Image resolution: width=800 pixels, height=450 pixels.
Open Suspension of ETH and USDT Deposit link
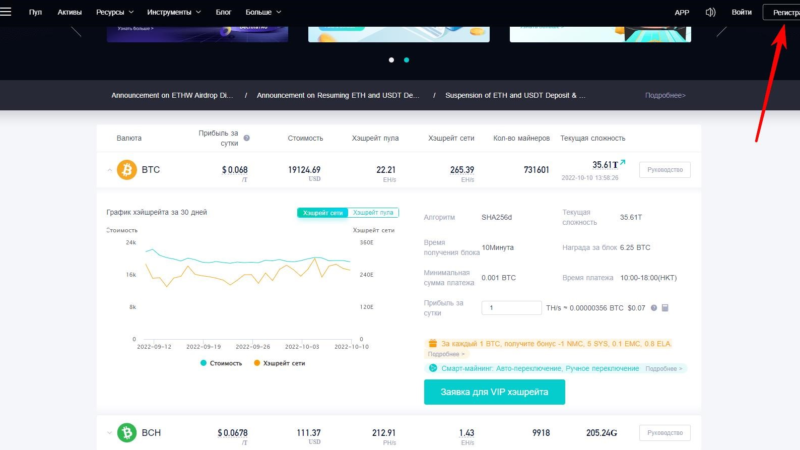coord(515,95)
